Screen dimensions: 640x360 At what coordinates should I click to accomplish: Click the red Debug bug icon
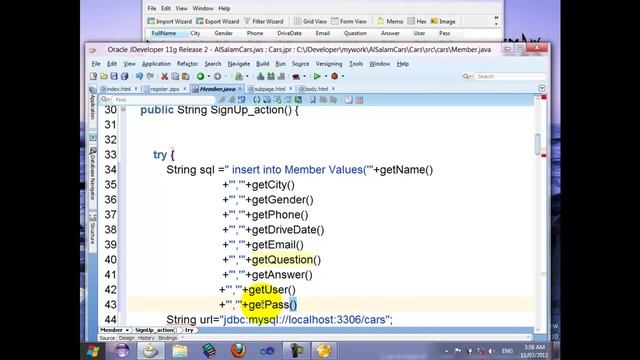[x=335, y=76]
